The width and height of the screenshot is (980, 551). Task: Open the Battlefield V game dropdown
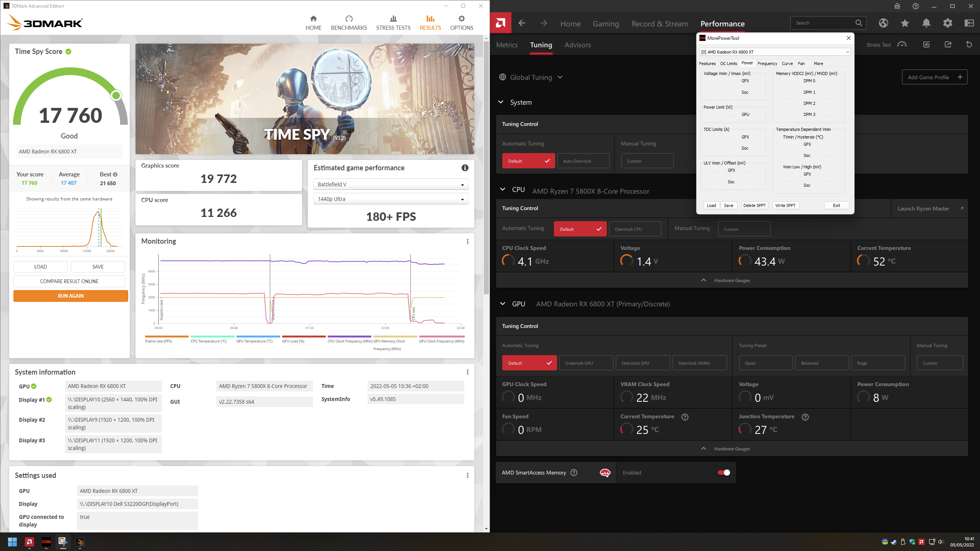390,184
